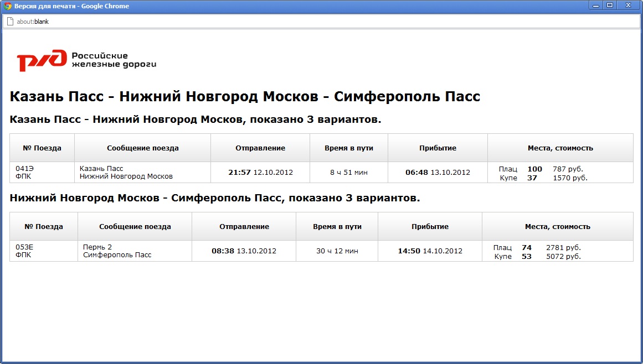Click the 787 руб. Плац price

[x=568, y=169]
